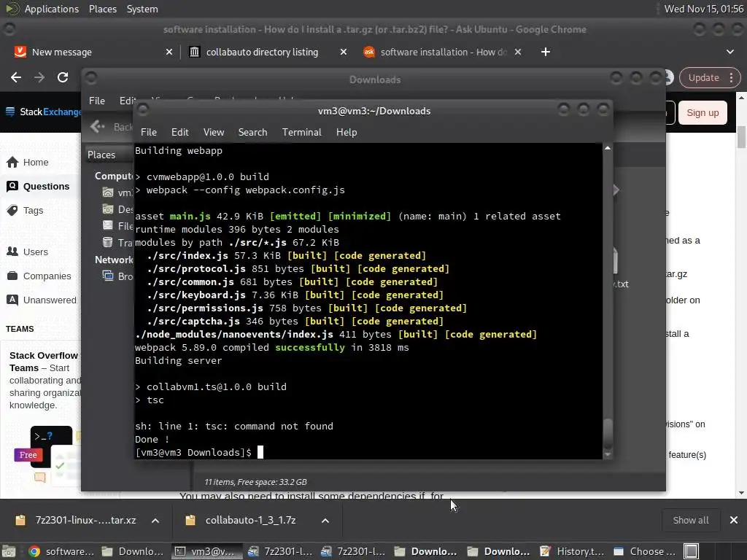Click Show all downloads
This screenshot has height=560, width=747.
point(690,521)
